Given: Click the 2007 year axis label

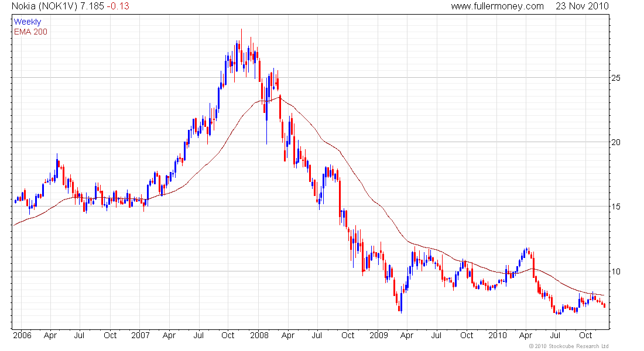Looking at the screenshot, I should tap(141, 335).
